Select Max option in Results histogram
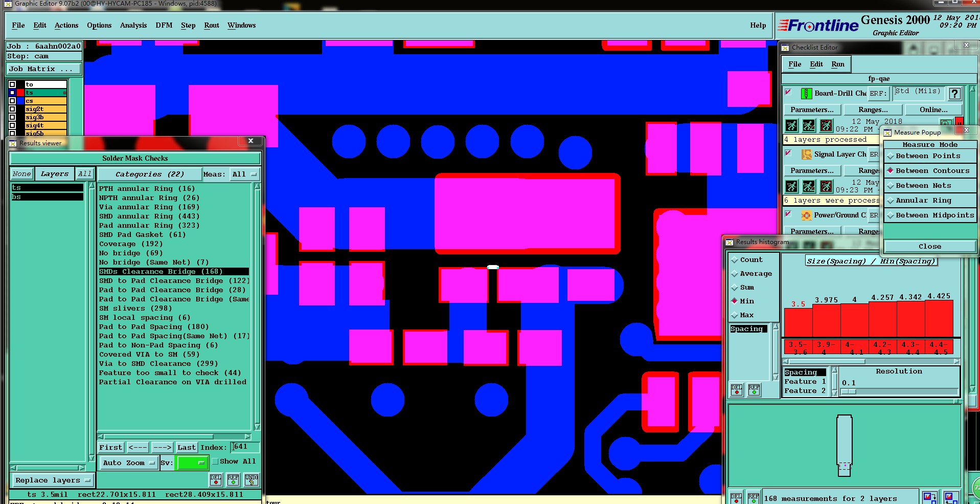 742,315
